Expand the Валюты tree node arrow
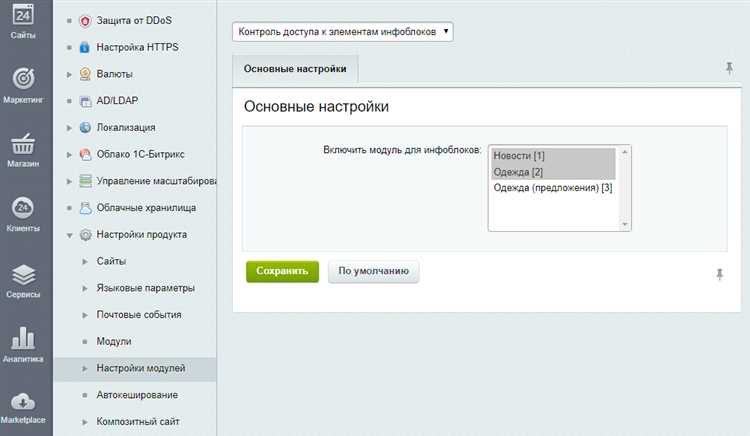Viewport: 750px width, 436px height. (69, 75)
